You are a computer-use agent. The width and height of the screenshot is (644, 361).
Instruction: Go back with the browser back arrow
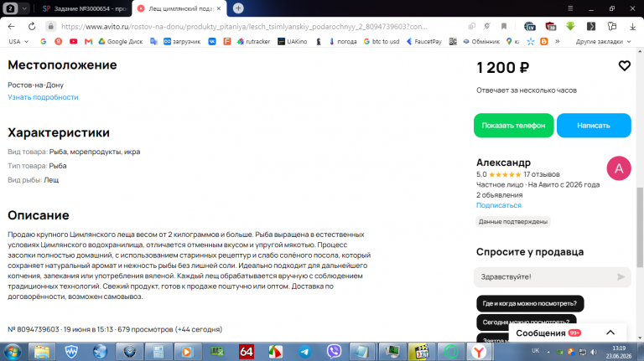click(11, 26)
